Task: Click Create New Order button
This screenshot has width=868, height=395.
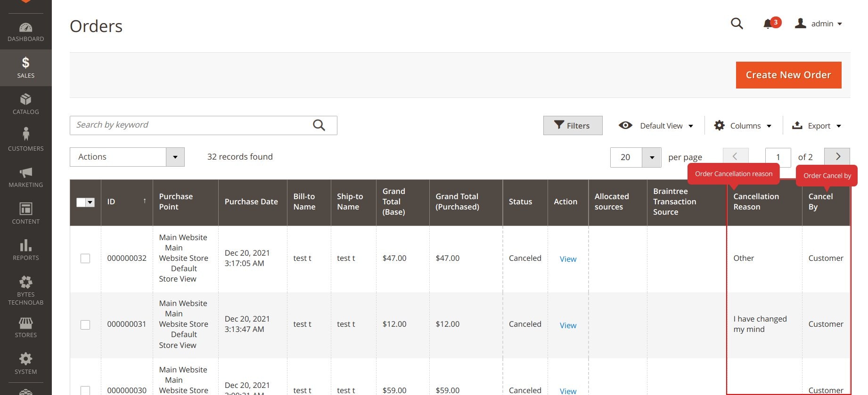Action: click(788, 75)
